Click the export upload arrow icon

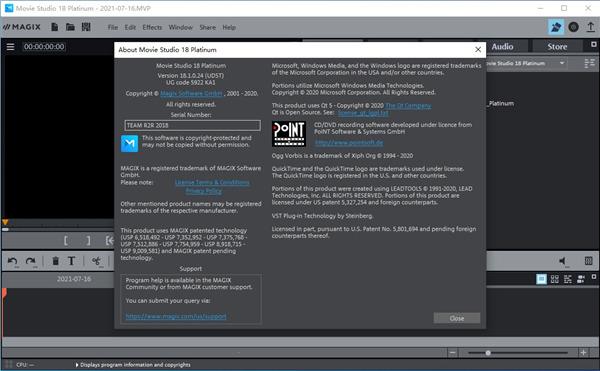590,27
